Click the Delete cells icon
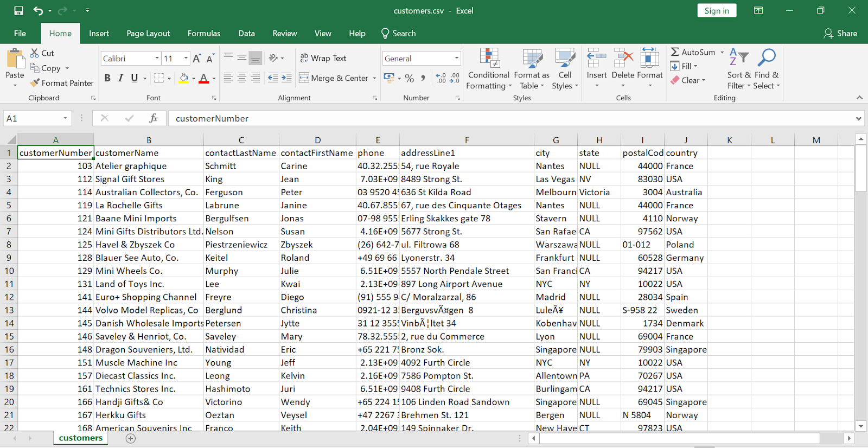The width and height of the screenshot is (868, 448). [623, 59]
